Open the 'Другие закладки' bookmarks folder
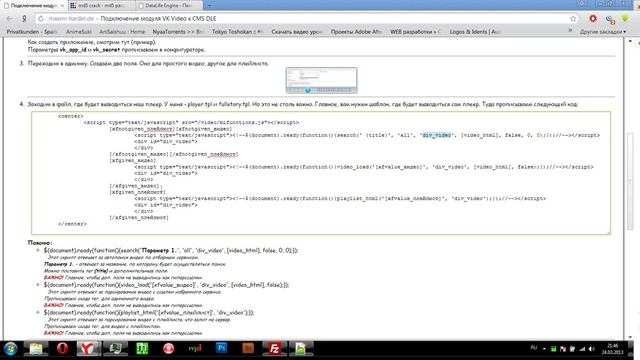 (x=602, y=31)
